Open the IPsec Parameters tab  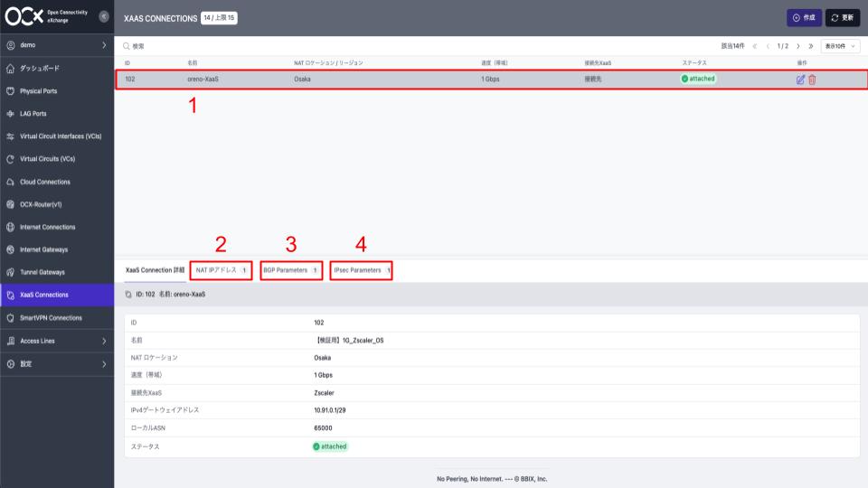(x=362, y=270)
